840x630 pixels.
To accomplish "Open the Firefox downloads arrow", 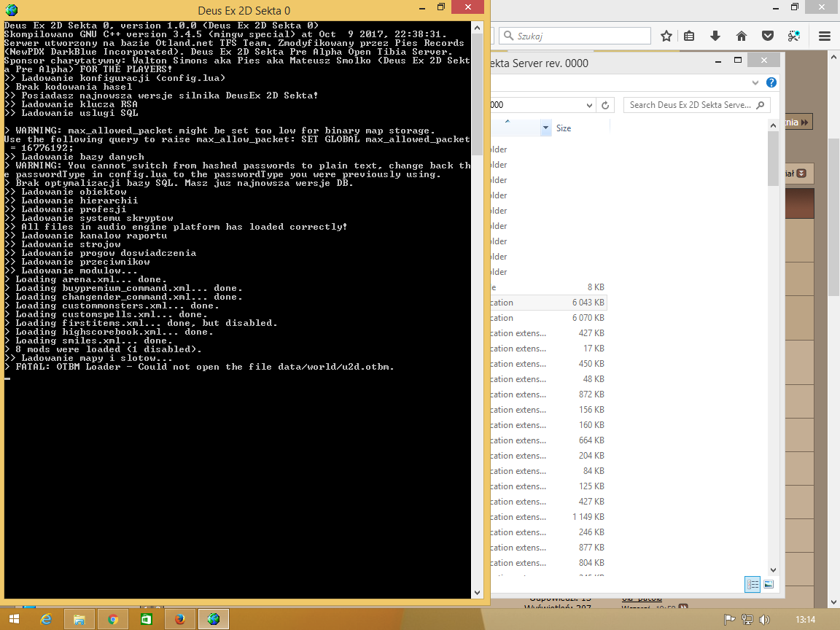I will tap(715, 36).
